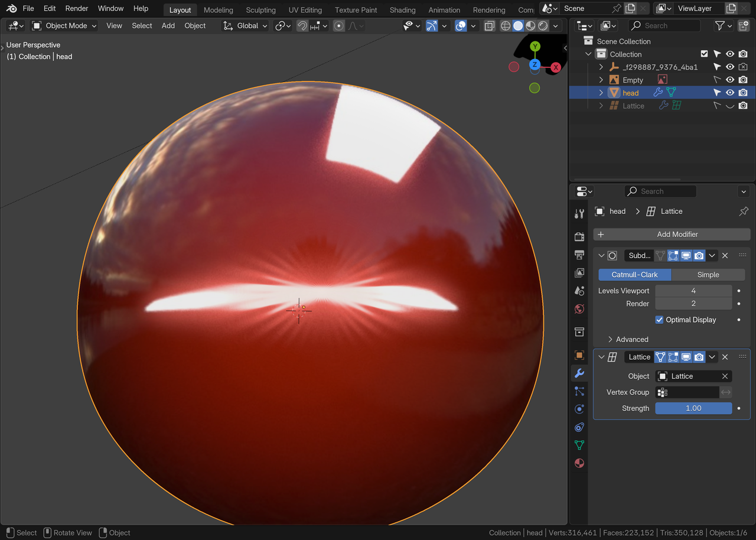Open the Modifiers properties tab
Viewport: 756px width, 540px height.
pos(579,373)
